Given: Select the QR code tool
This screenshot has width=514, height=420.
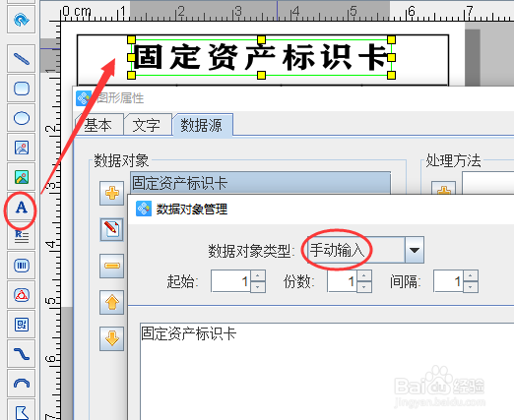Looking at the screenshot, I should [x=22, y=325].
